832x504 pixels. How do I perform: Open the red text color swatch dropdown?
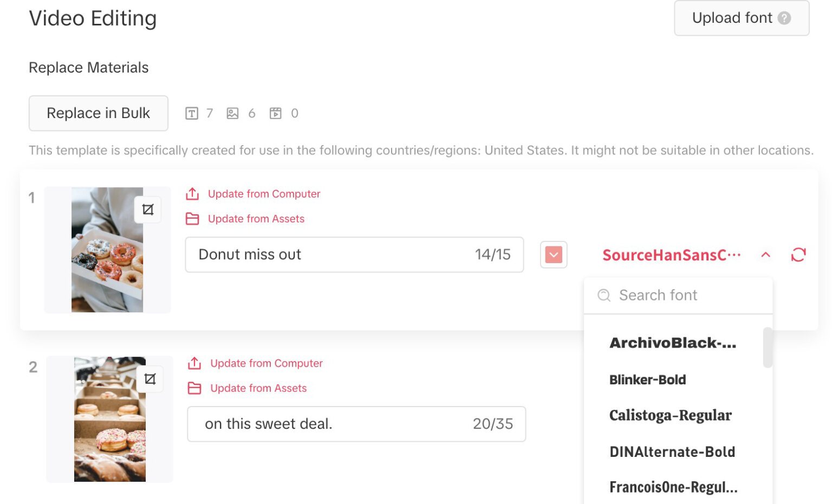pyautogui.click(x=553, y=254)
